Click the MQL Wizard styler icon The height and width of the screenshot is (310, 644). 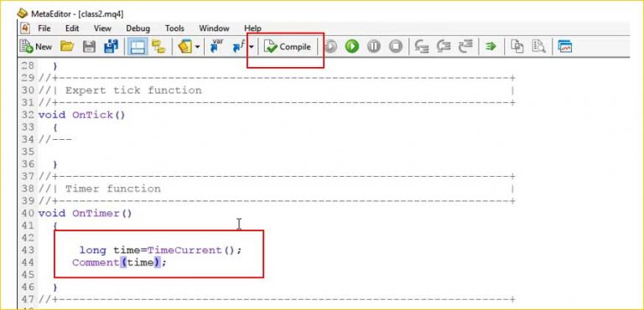[184, 46]
